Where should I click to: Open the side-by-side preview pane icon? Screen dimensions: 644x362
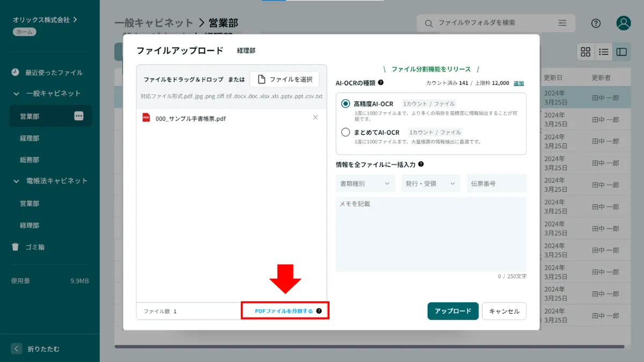click(621, 52)
